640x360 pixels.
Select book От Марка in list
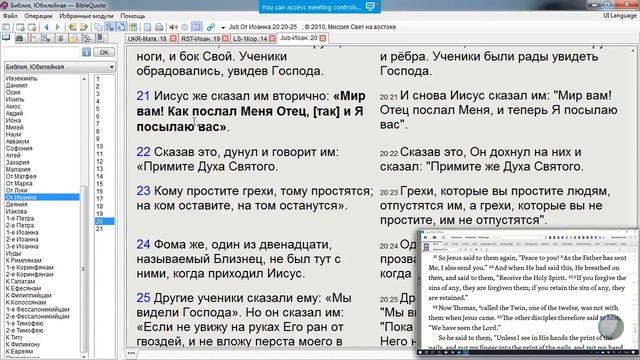tap(19, 183)
